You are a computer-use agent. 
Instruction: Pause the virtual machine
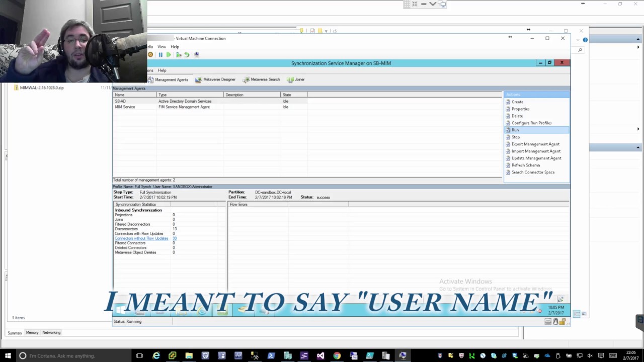tap(160, 55)
